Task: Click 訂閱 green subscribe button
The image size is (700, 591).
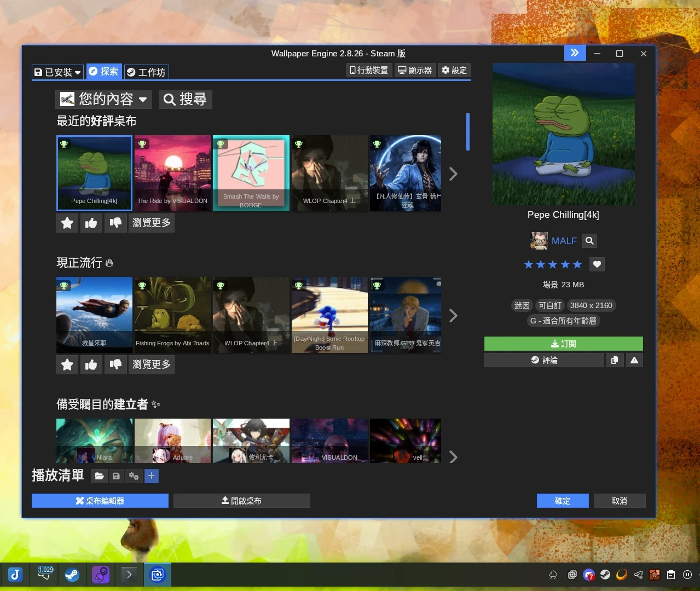Action: click(563, 344)
